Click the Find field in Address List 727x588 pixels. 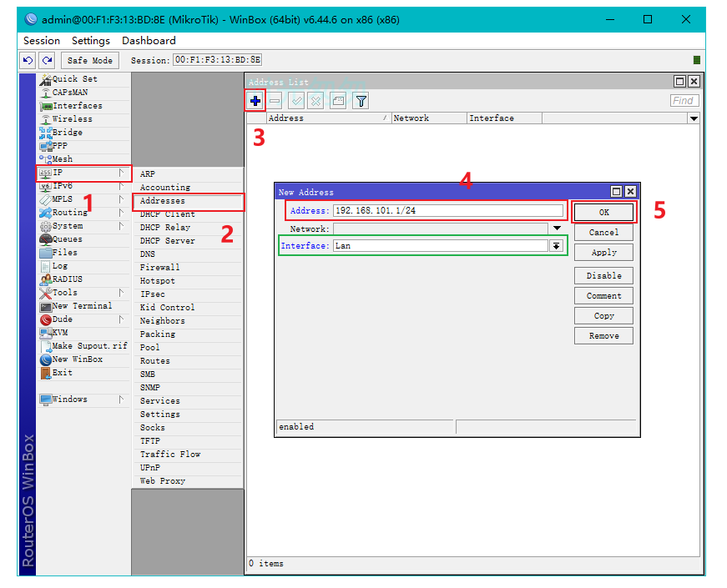click(x=684, y=101)
